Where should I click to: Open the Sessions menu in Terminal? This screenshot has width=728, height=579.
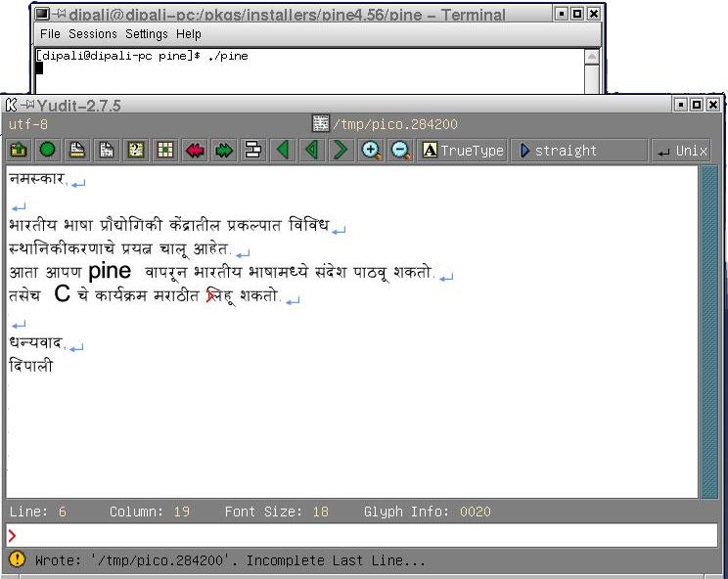coord(93,34)
